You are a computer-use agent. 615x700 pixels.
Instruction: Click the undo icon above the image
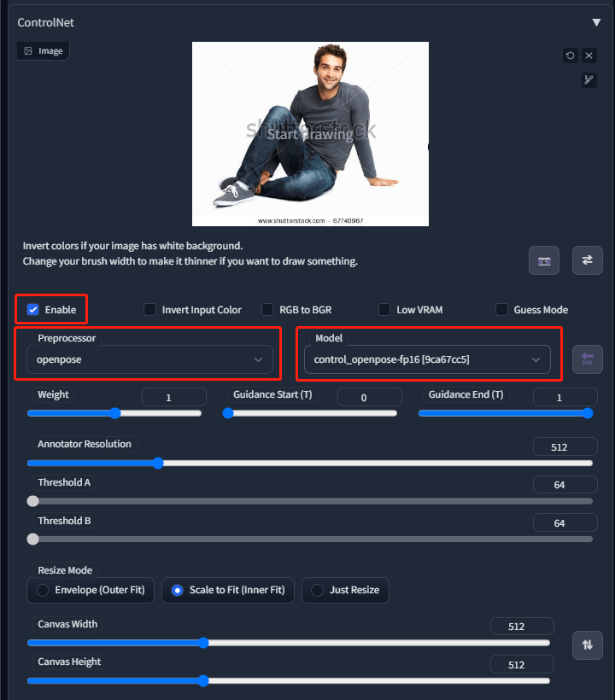571,55
